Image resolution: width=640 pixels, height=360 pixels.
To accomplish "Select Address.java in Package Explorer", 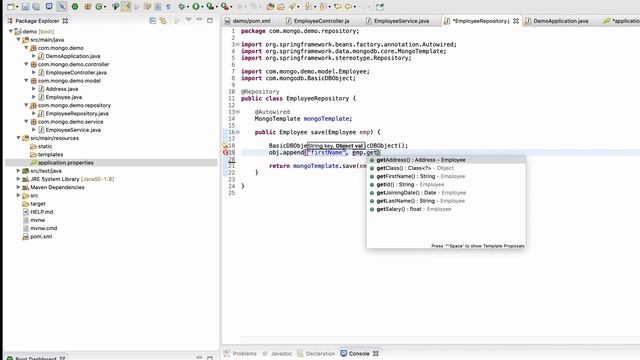I will click(62, 89).
